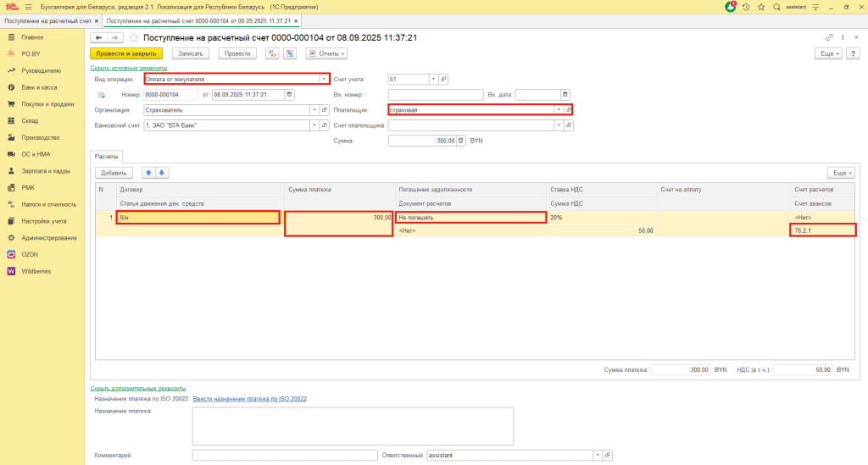This screenshot has width=868, height=465.
Task: Click the favorites star in title bar
Action: tap(761, 7)
